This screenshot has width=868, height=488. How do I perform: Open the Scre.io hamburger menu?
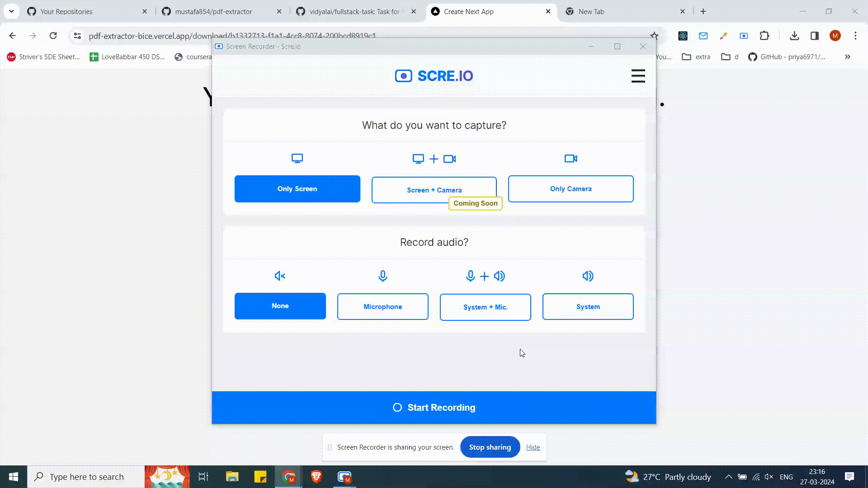coord(638,76)
